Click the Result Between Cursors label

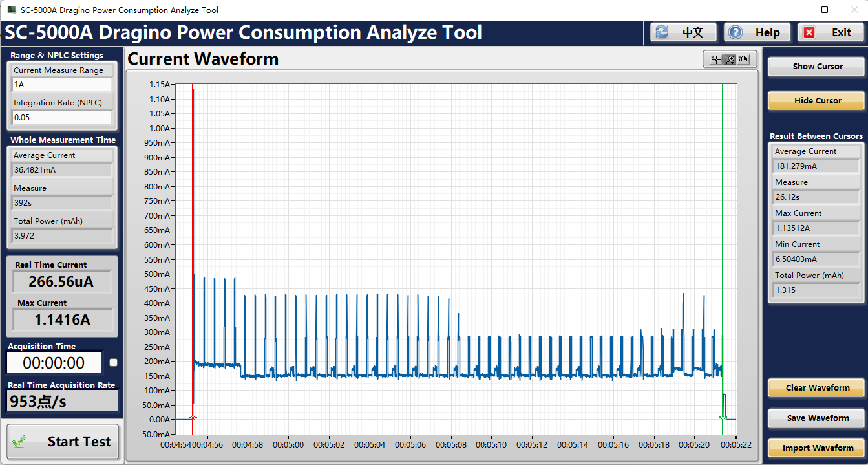click(x=816, y=136)
